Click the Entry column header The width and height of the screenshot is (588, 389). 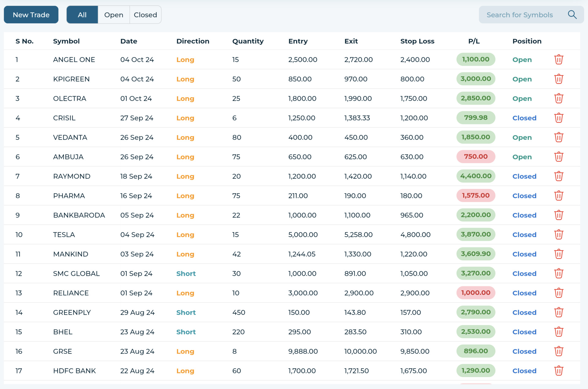pyautogui.click(x=298, y=41)
